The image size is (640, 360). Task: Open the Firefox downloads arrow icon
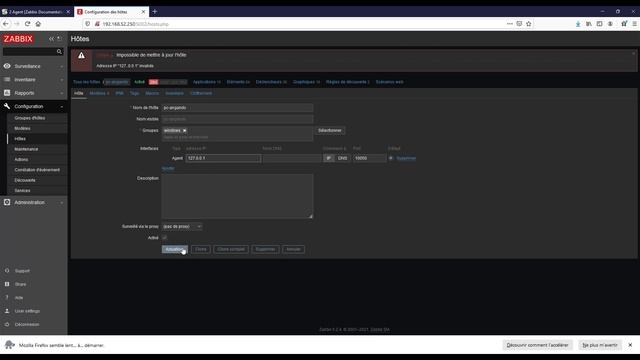coord(578,24)
